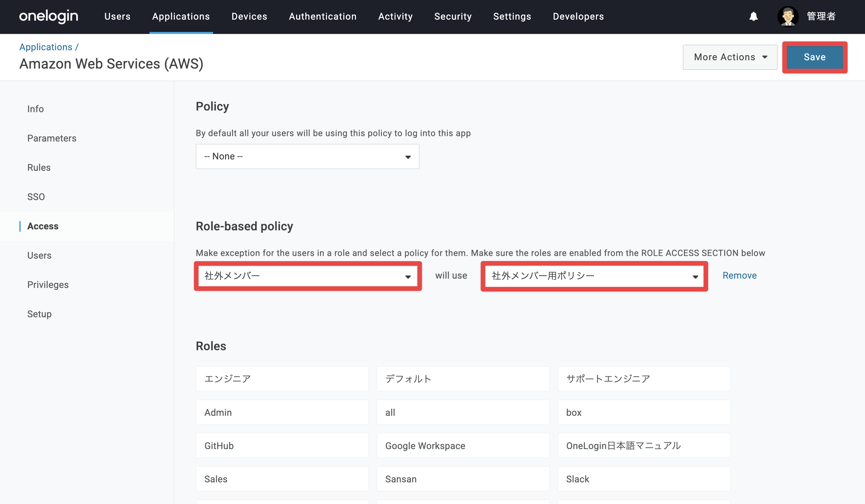The height and width of the screenshot is (504, 865).
Task: Toggle the Slack role
Action: (644, 479)
